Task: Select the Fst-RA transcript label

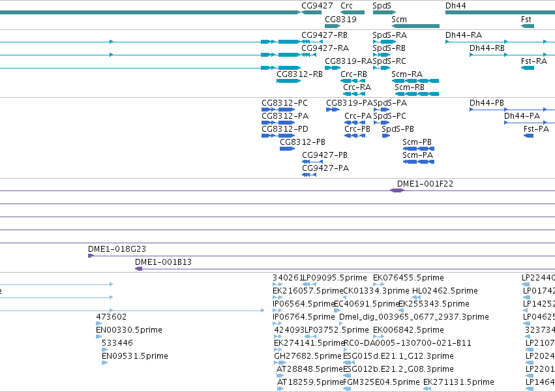Action: click(534, 61)
